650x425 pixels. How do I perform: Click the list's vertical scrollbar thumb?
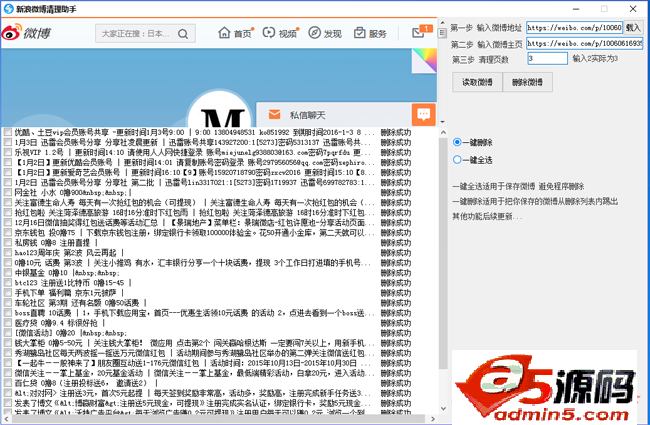[x=443, y=253]
